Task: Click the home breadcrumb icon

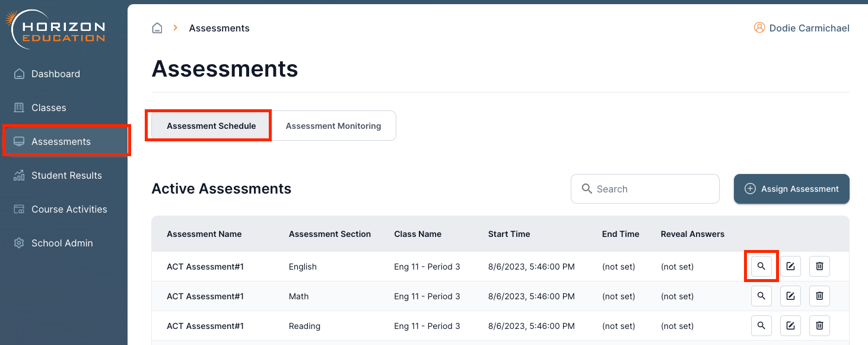Action: (157, 28)
